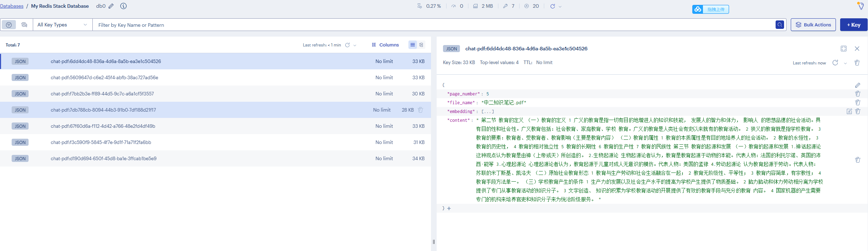Click the TTL No limit value in details

tap(544, 62)
